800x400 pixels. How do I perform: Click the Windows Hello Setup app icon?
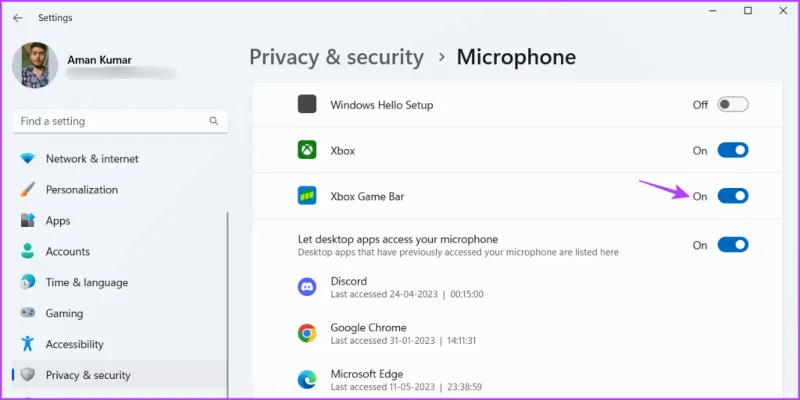point(307,104)
